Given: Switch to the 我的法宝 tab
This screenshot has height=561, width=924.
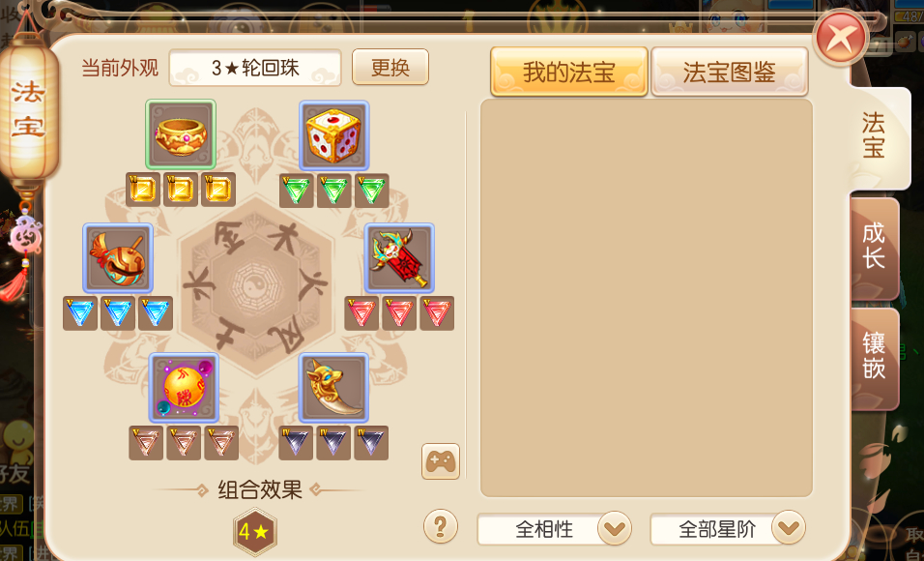Looking at the screenshot, I should 569,72.
